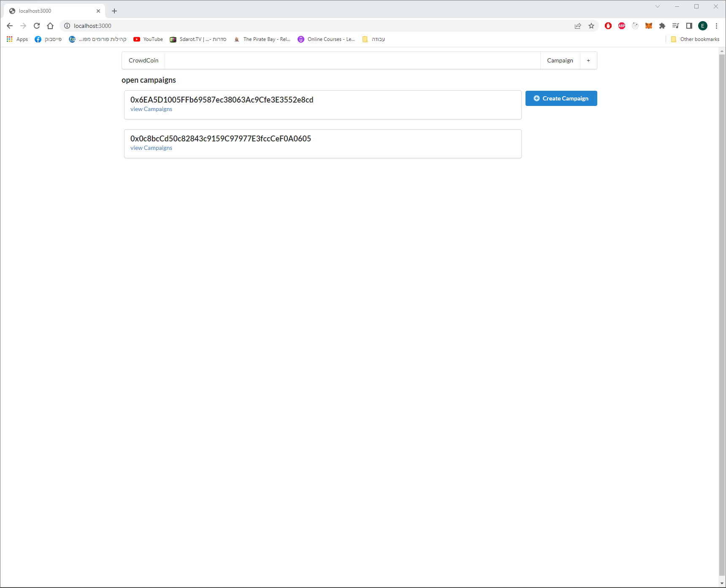The image size is (726, 588).
Task: Open view Campaigns link under 0x6EA5D1005FF address
Action: coord(151,109)
